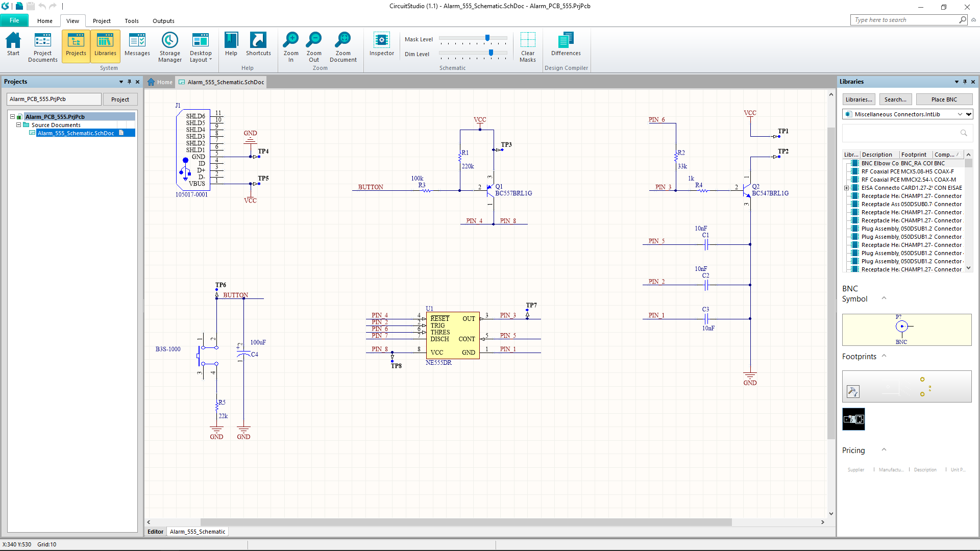Click the Zoom In tool
The width and height of the screenshot is (980, 551).
click(x=291, y=46)
